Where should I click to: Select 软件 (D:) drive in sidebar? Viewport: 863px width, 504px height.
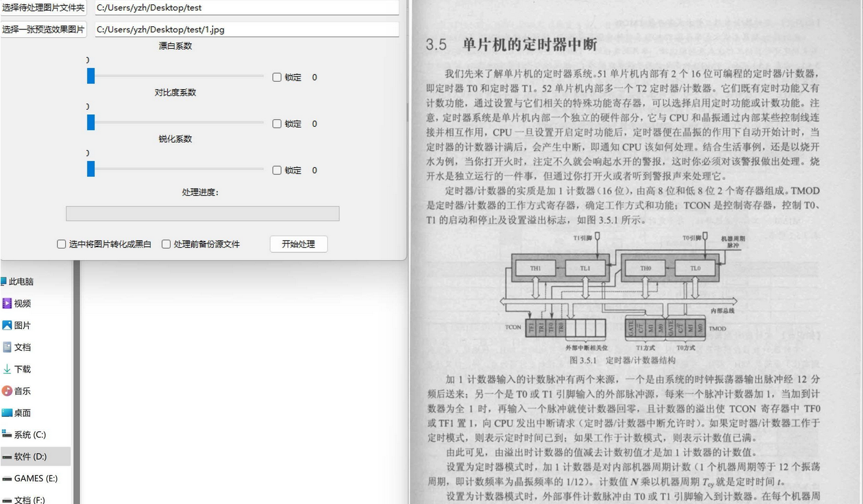click(37, 456)
